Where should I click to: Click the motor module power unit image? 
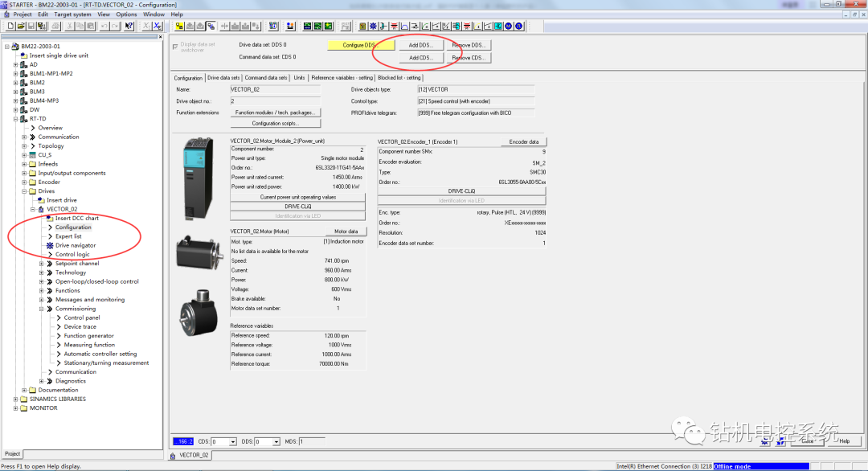click(x=199, y=178)
